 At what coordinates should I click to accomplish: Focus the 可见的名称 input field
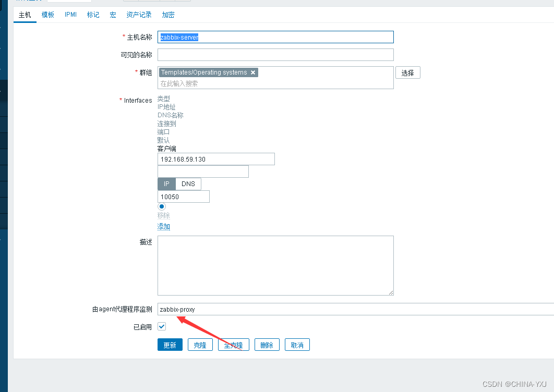point(275,55)
